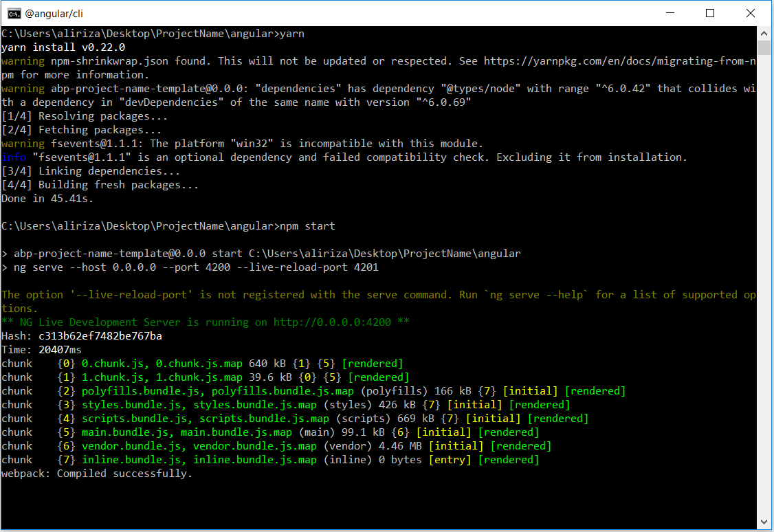The width and height of the screenshot is (774, 532).
Task: Click the yarnpkg.com migrating URL text
Action: 619,61
